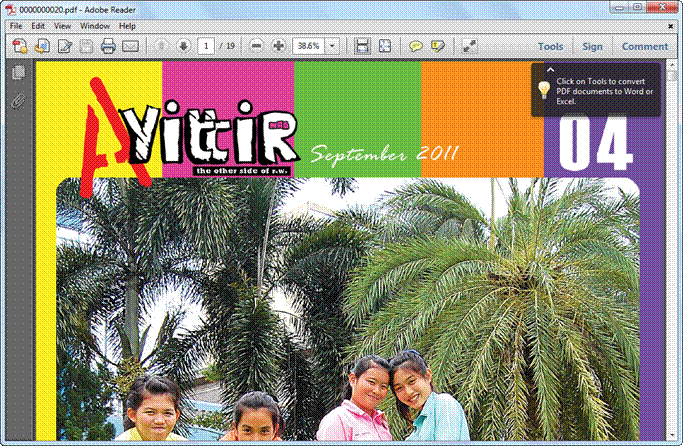Open the Edit menu
Screen dimensions: 683x446
click(x=38, y=26)
